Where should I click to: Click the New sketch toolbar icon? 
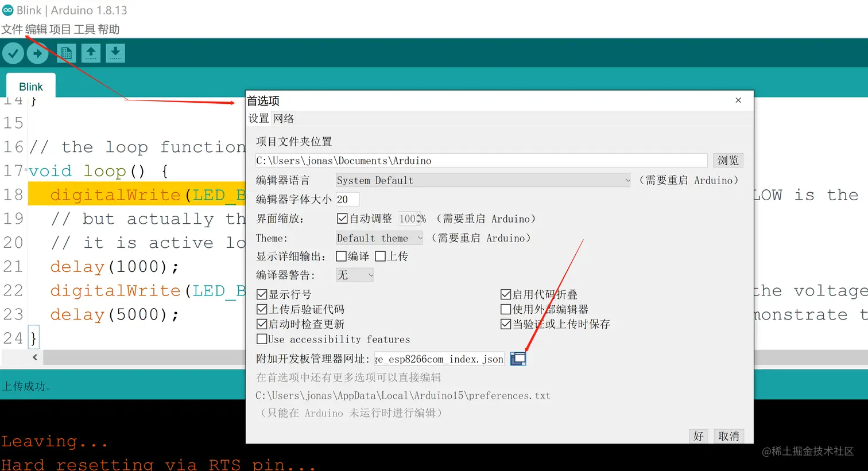66,53
